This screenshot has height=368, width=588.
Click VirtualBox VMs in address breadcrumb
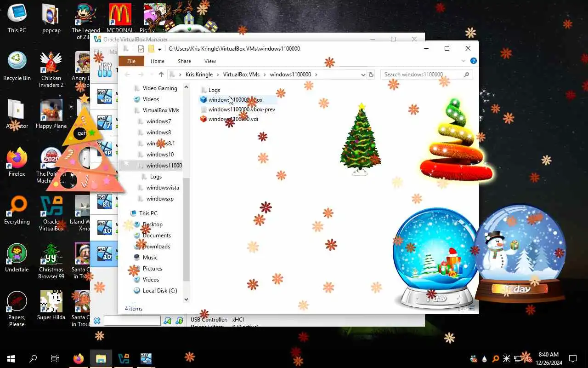pos(241,75)
